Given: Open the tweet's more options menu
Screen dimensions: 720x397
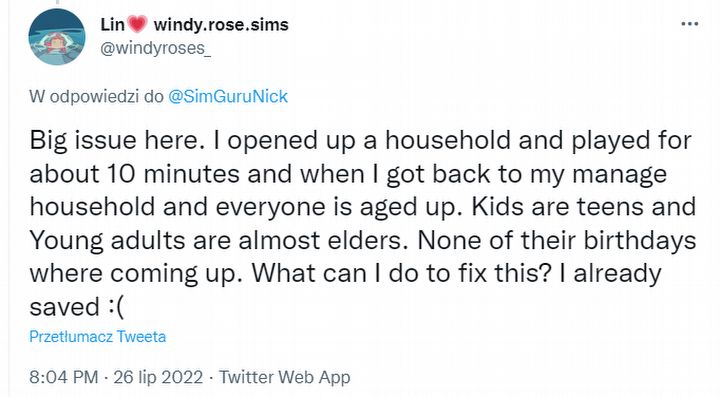Looking at the screenshot, I should click(x=689, y=24).
